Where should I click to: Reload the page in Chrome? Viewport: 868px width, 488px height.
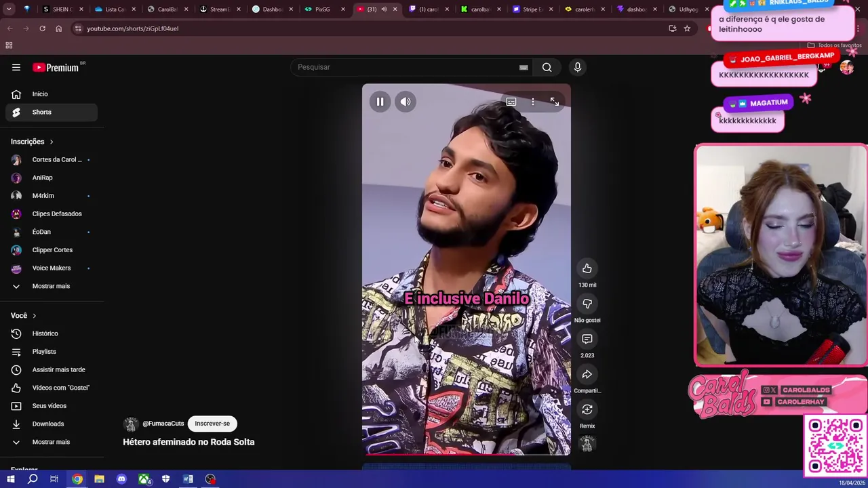tap(42, 28)
